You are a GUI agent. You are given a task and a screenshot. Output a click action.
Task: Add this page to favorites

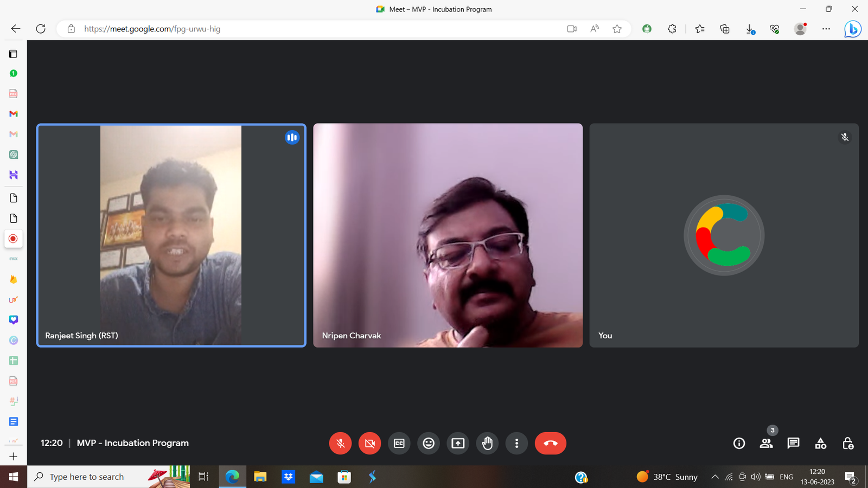(617, 29)
